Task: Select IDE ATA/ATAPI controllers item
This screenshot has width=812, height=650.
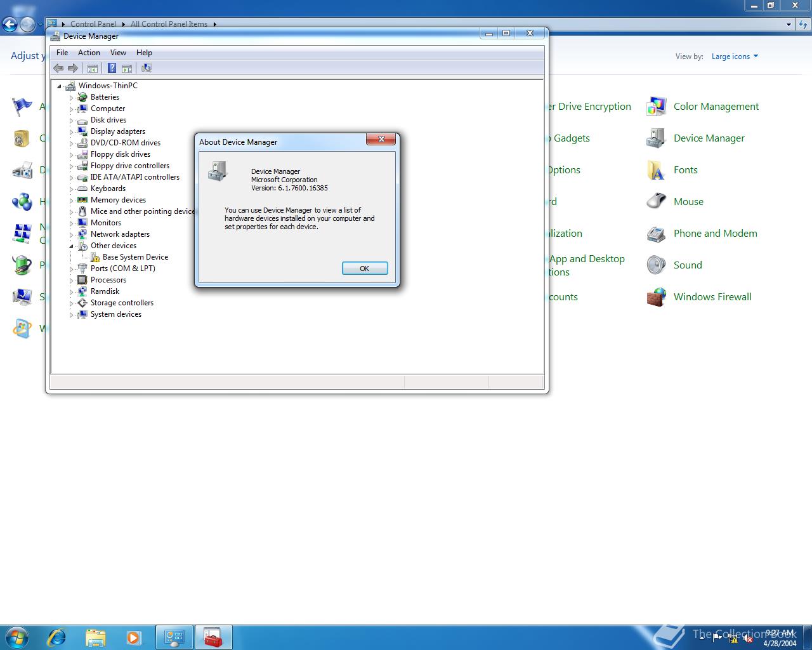Action: (134, 177)
